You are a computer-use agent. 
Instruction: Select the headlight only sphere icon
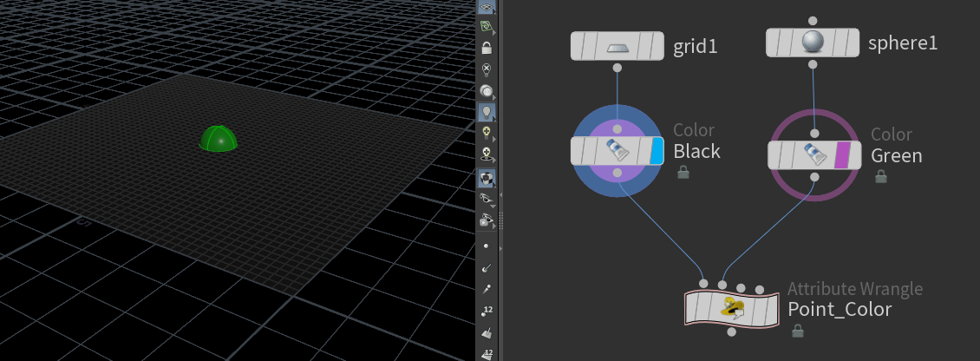487,91
